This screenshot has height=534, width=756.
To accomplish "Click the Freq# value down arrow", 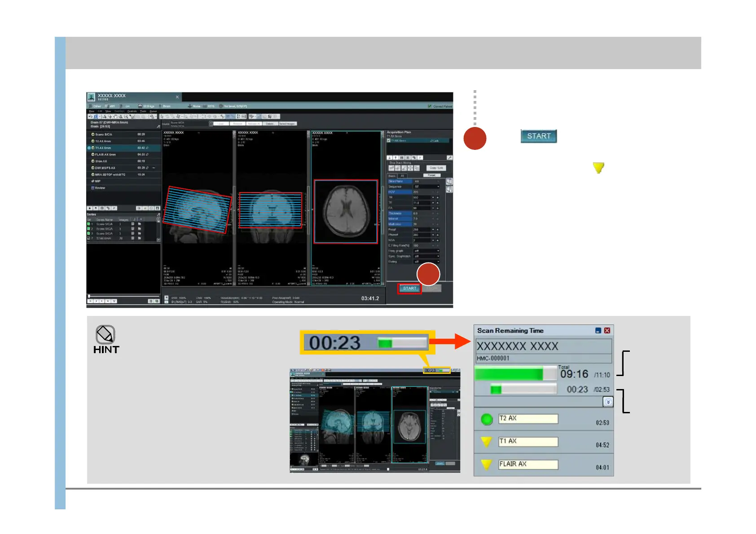I will 433,229.
